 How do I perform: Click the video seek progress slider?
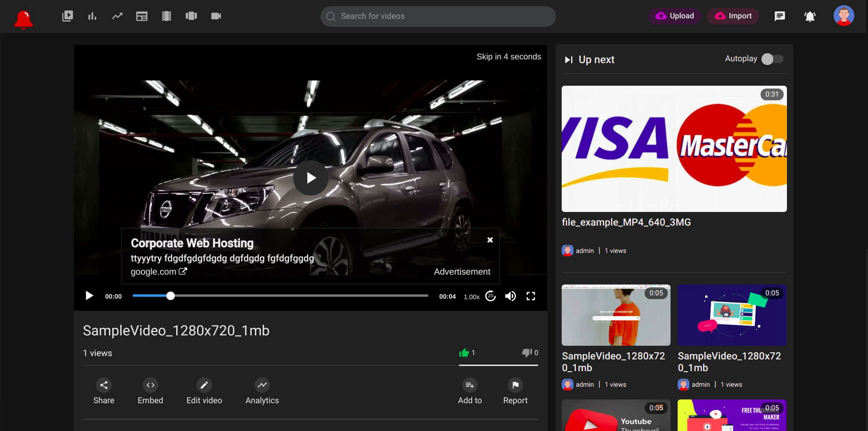pos(280,296)
